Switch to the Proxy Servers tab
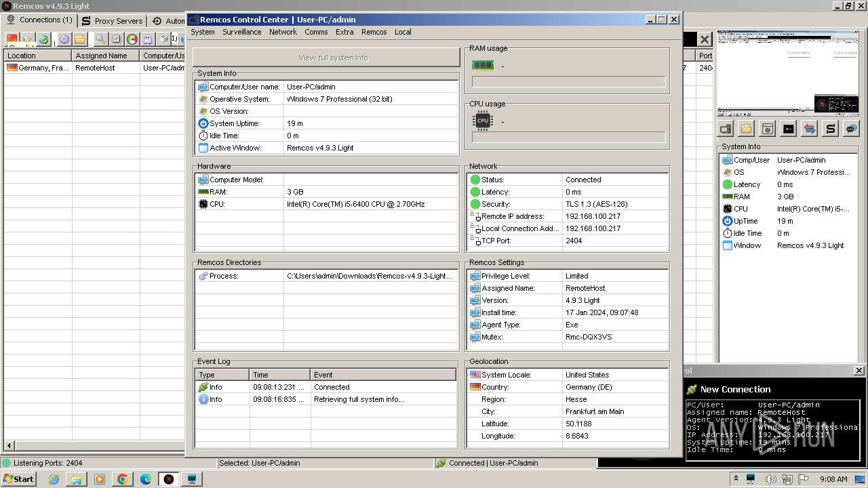This screenshot has height=488, width=868. tap(112, 21)
